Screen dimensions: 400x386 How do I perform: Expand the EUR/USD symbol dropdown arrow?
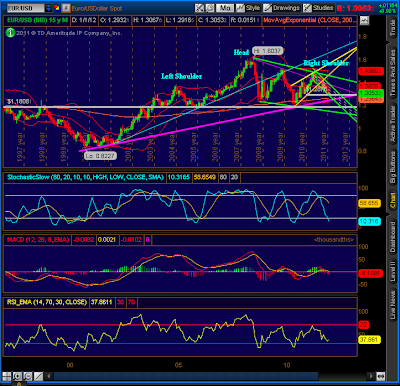[49, 8]
